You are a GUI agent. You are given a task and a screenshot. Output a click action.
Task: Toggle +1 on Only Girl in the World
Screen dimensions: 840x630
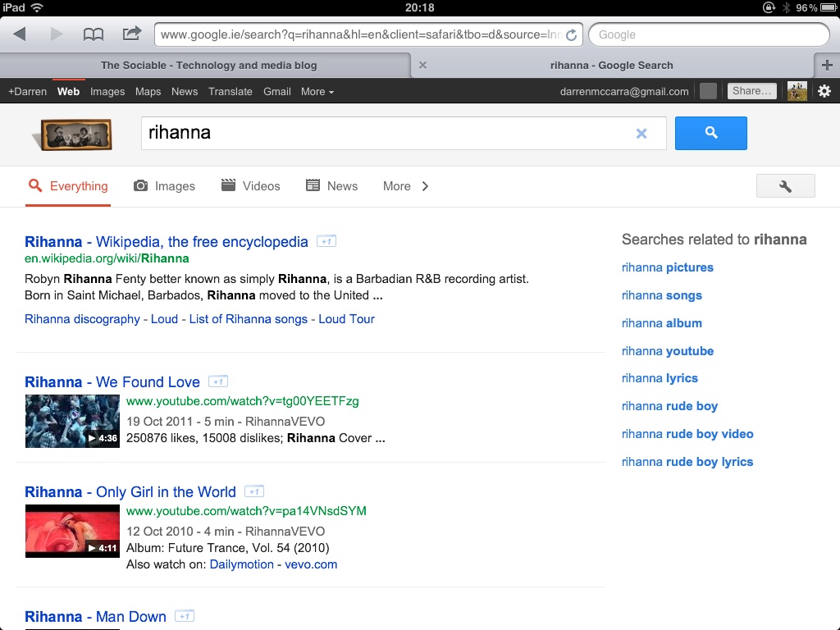(x=253, y=491)
